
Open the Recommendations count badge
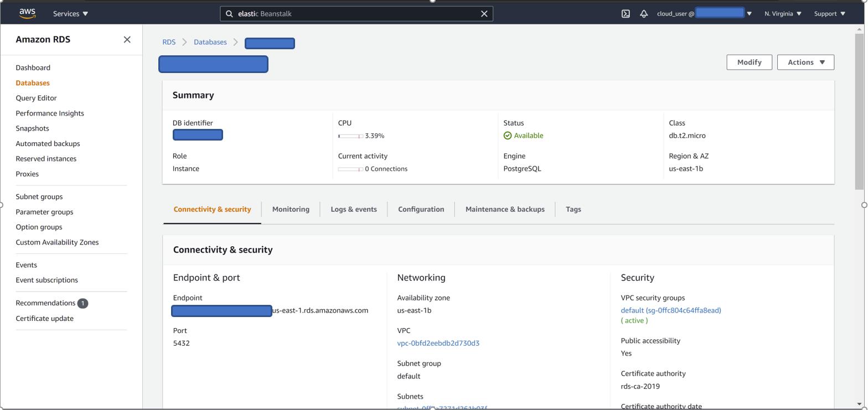click(82, 303)
